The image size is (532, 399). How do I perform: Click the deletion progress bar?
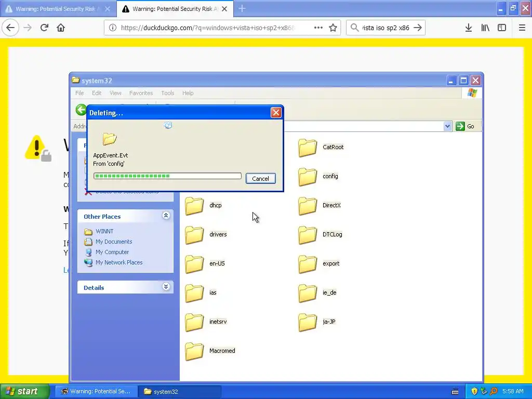coord(167,176)
